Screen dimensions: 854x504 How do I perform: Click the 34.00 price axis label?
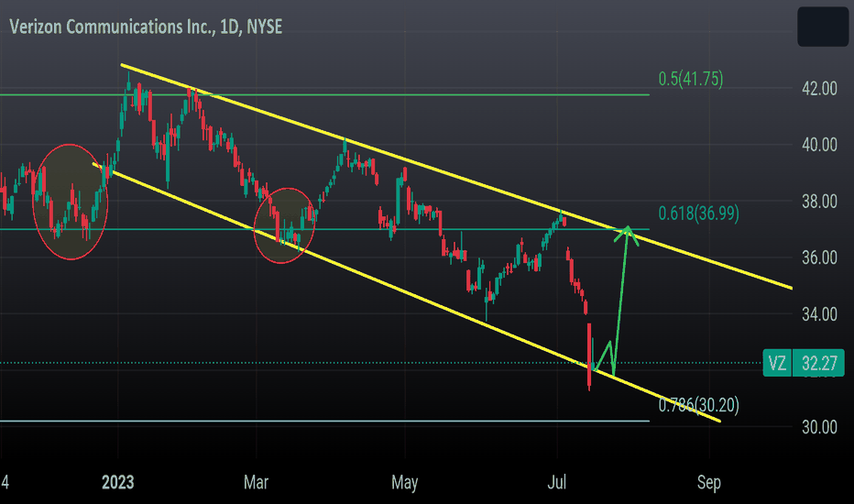pos(819,314)
